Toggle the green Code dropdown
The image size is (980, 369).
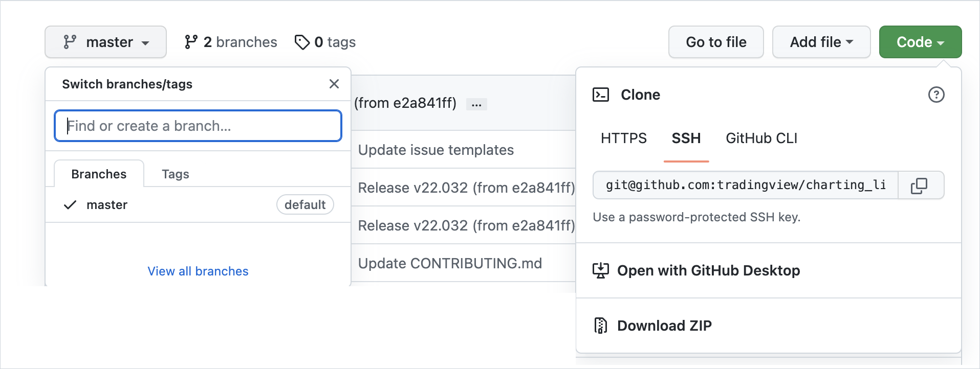(920, 42)
